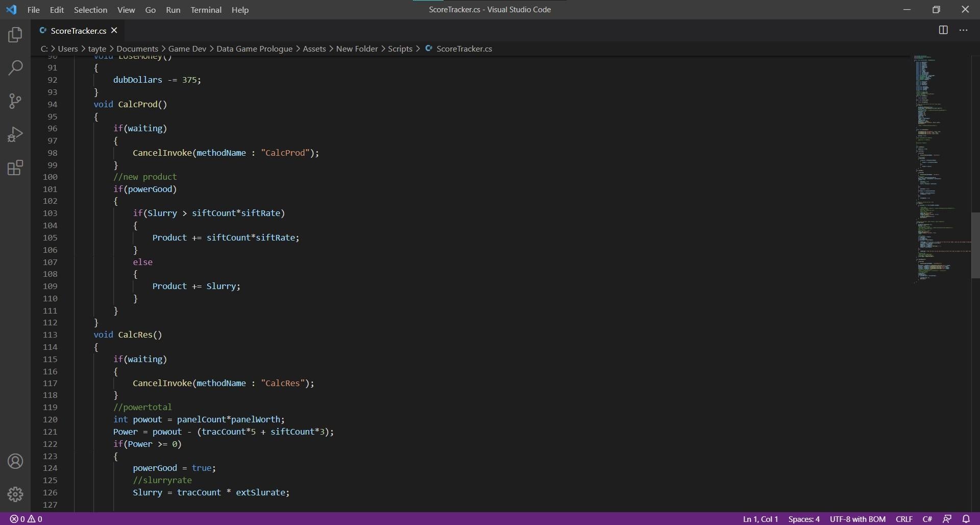
Task: Open the Accounts menu
Action: tap(15, 461)
